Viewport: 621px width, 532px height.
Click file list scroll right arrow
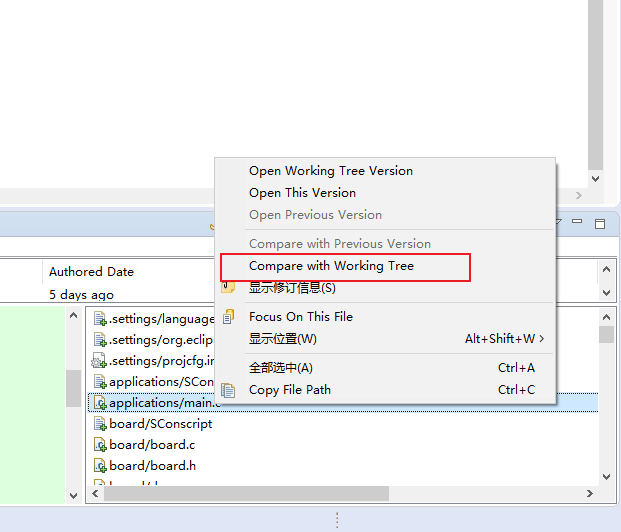[x=590, y=494]
